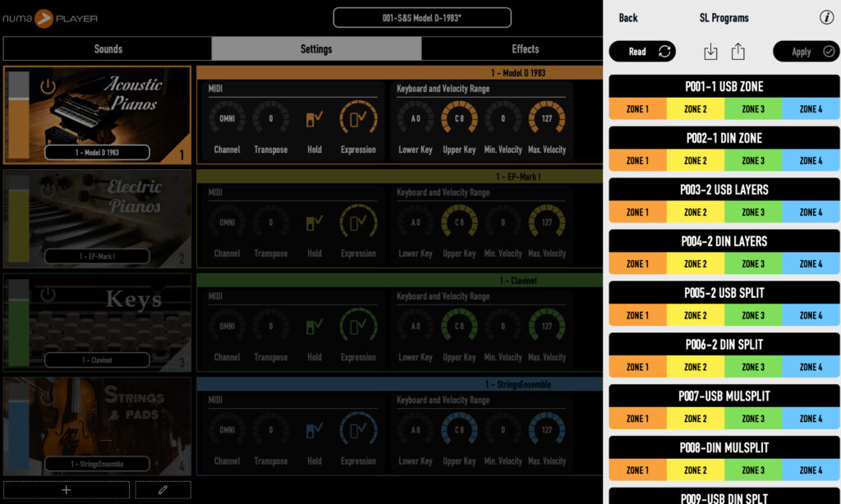Viewport: 841px width, 504px height.
Task: Go Back from SL Programs
Action: (x=628, y=18)
